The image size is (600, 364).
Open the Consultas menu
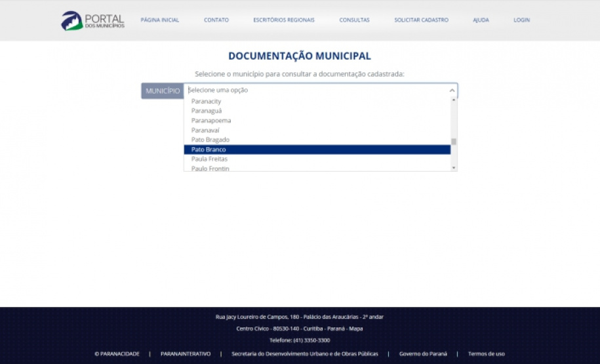pos(354,20)
